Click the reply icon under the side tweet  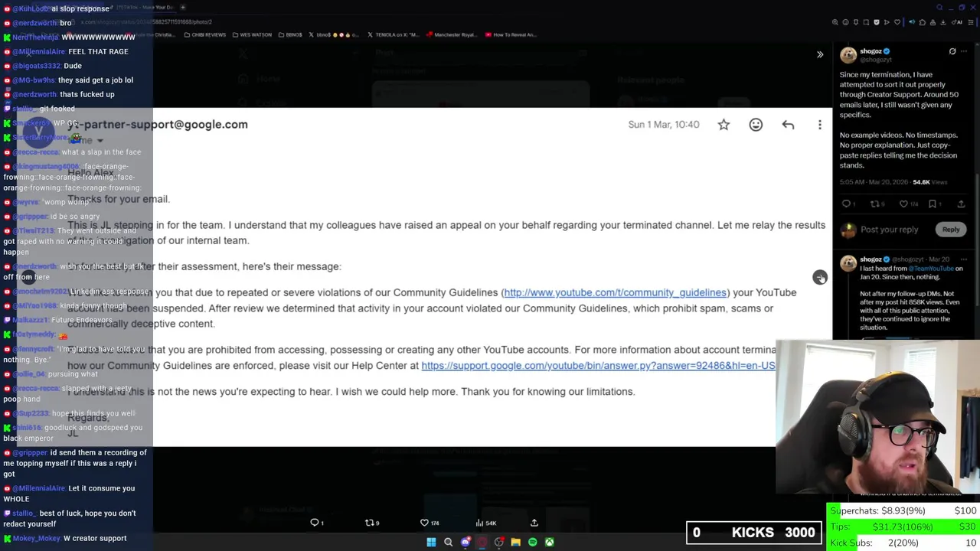847,204
